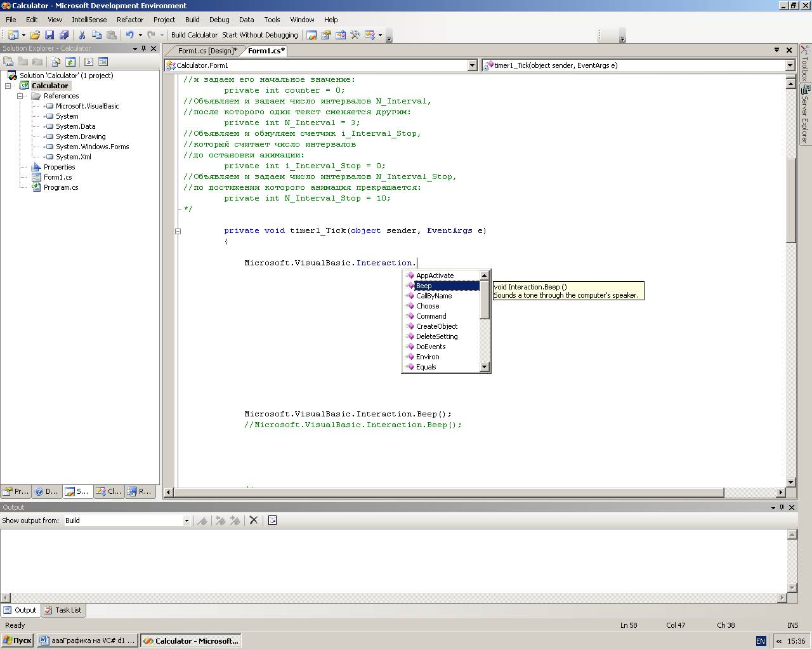This screenshot has height=650, width=812.
Task: Clear the Output pane with X icon
Action: (x=254, y=521)
